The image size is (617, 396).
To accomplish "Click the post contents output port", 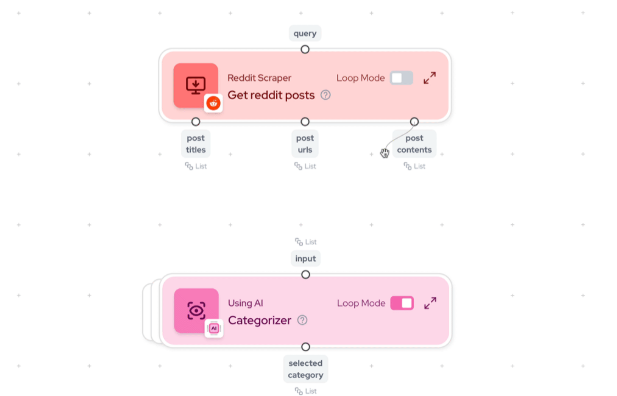I will [414, 122].
